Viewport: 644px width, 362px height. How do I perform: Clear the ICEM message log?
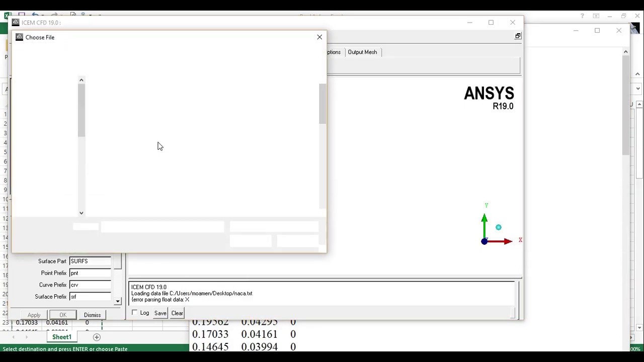(177, 313)
